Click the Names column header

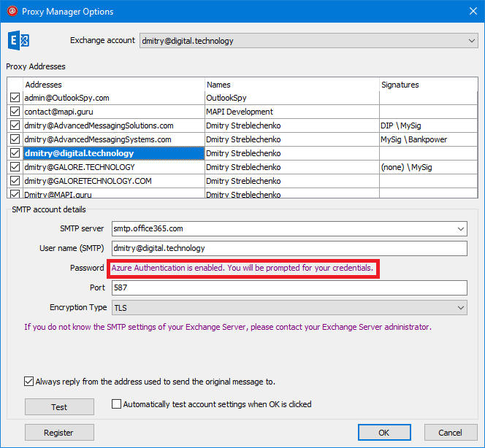click(x=292, y=85)
